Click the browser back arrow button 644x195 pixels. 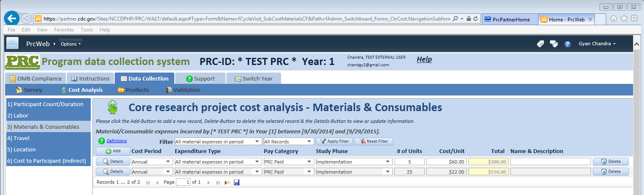click(12, 18)
